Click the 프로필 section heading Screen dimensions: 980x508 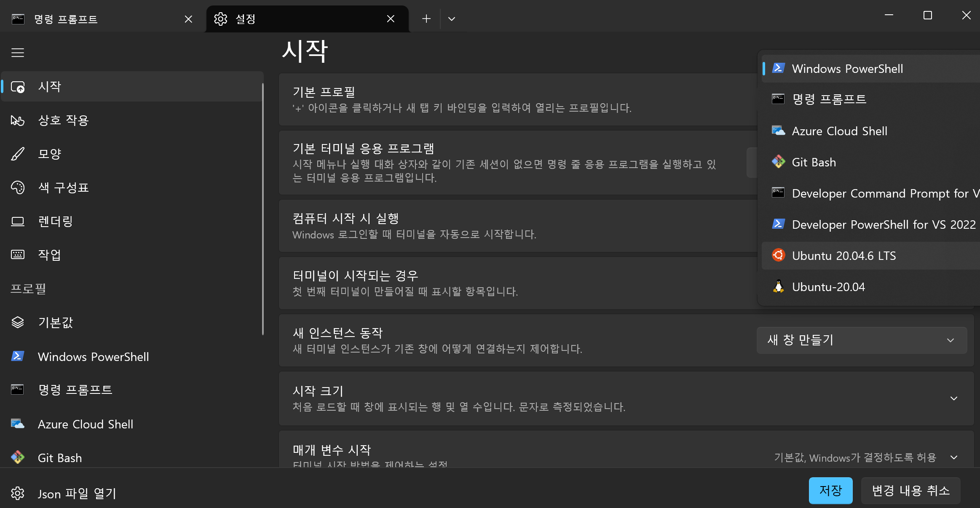click(x=28, y=289)
